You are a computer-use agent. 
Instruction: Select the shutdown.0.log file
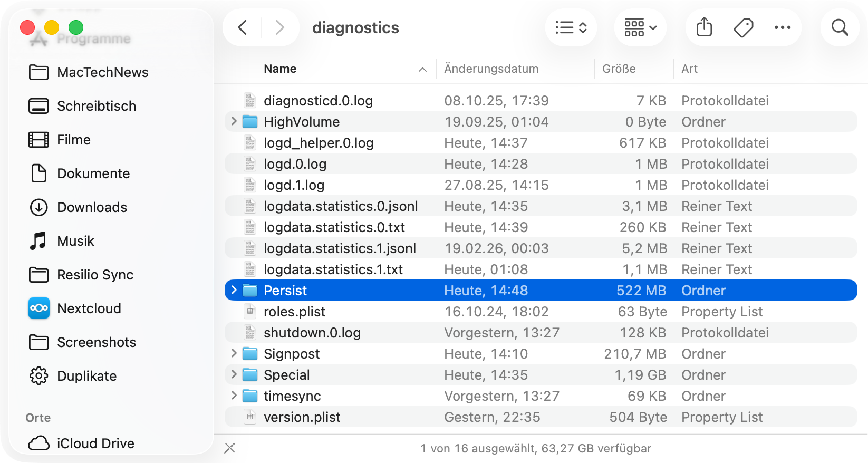coord(312,333)
